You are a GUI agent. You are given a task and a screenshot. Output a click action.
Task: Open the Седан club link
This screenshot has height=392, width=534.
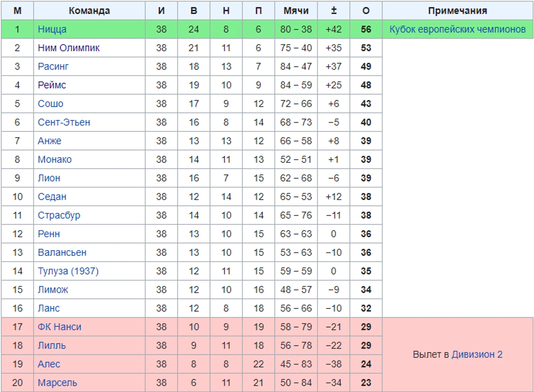[x=52, y=197]
